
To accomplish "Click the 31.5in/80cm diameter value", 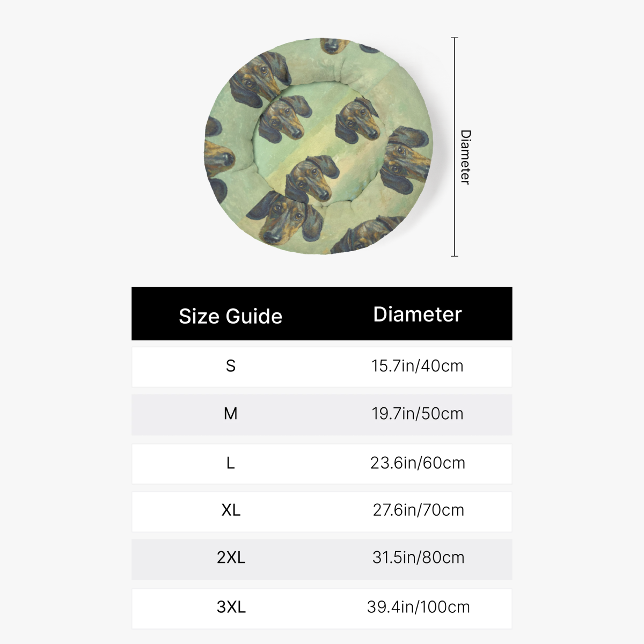I will point(418,558).
